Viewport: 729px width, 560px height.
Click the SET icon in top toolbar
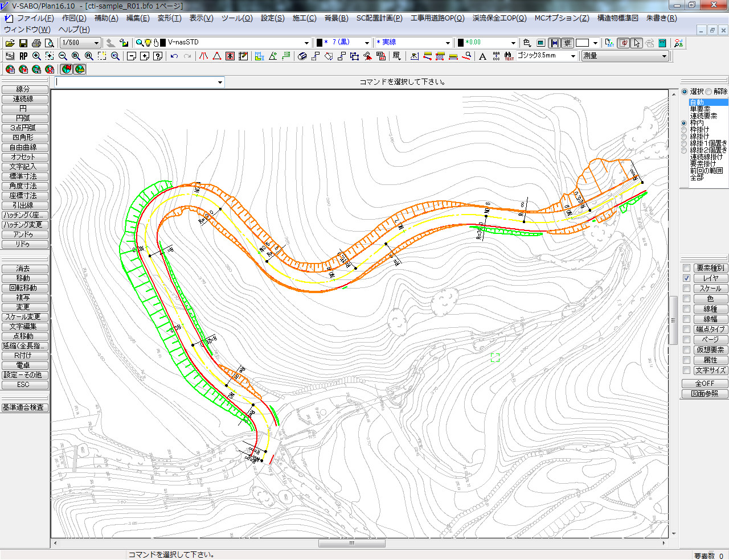coord(609,43)
